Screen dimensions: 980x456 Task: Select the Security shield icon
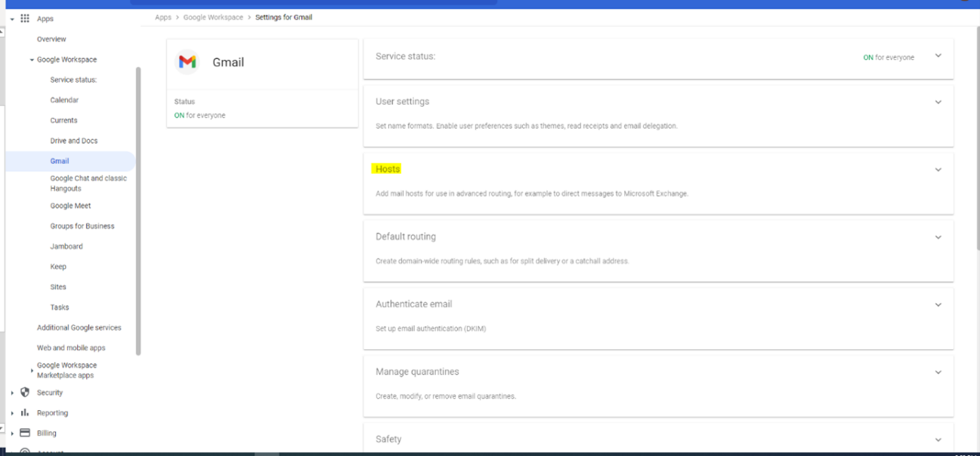[25, 392]
